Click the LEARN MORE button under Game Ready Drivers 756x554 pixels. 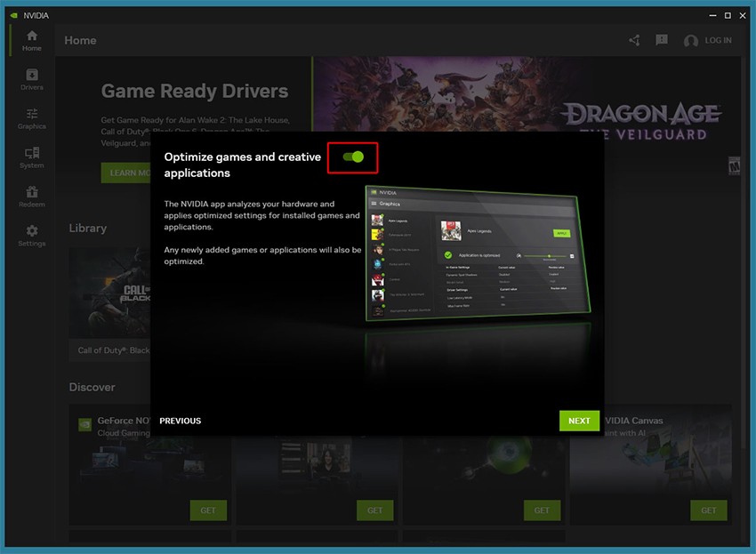pos(126,173)
